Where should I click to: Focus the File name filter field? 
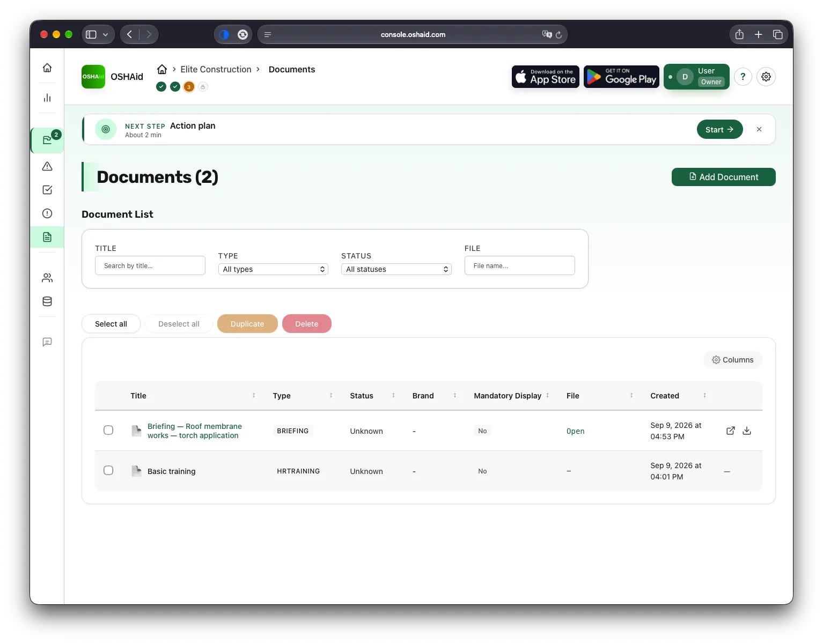click(x=519, y=265)
